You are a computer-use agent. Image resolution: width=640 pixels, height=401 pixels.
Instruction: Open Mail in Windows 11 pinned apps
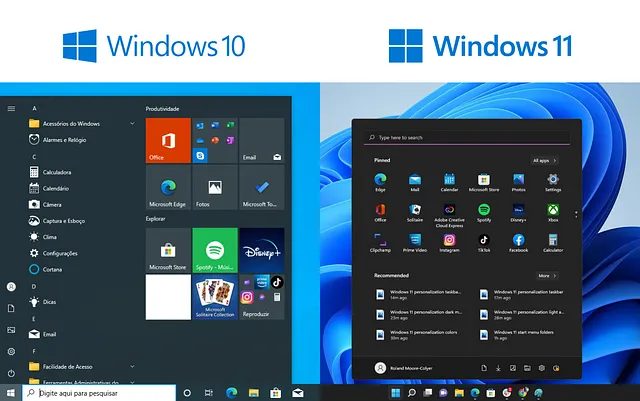[415, 182]
